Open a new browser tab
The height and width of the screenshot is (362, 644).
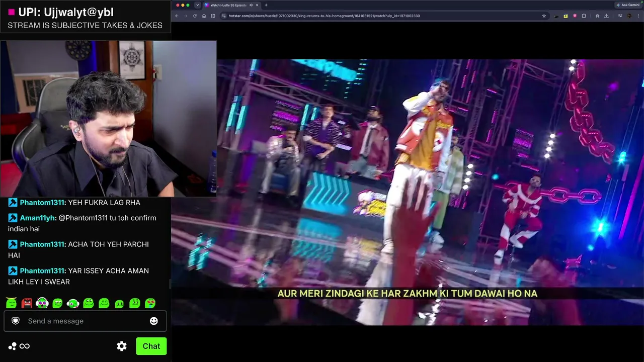[266, 5]
